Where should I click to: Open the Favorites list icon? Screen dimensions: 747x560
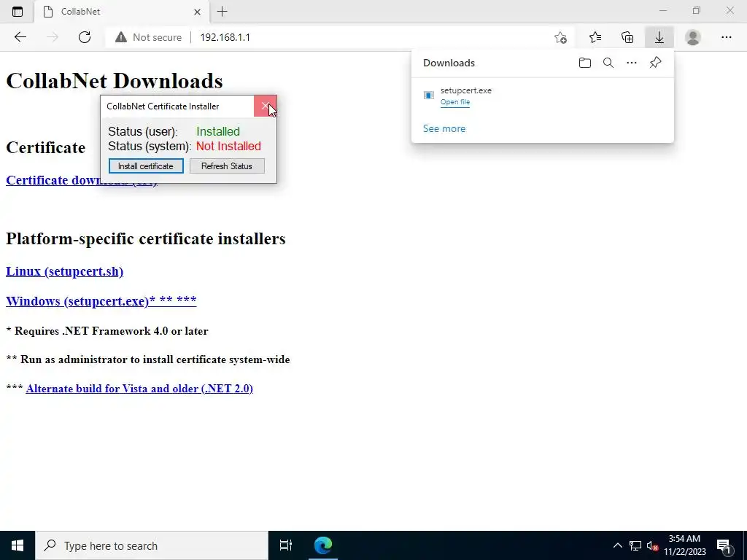tap(595, 37)
